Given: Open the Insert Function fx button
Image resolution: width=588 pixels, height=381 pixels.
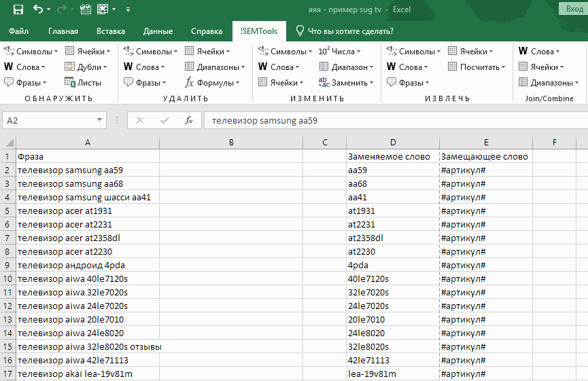Looking at the screenshot, I should pos(188,120).
